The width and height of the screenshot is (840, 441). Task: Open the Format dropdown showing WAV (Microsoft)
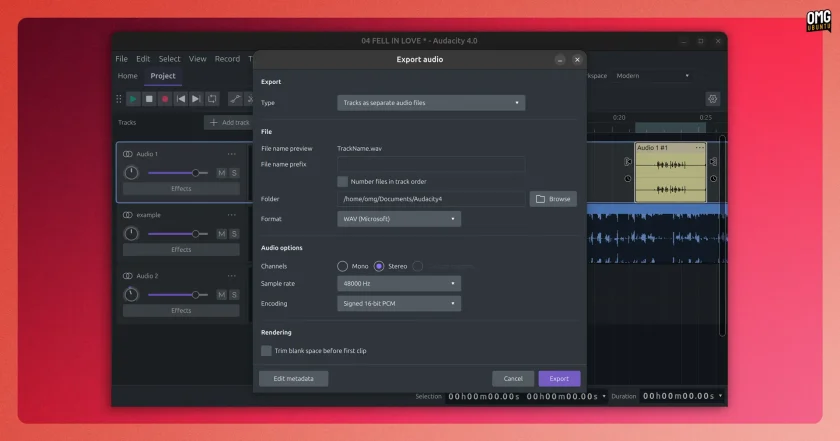click(399, 219)
